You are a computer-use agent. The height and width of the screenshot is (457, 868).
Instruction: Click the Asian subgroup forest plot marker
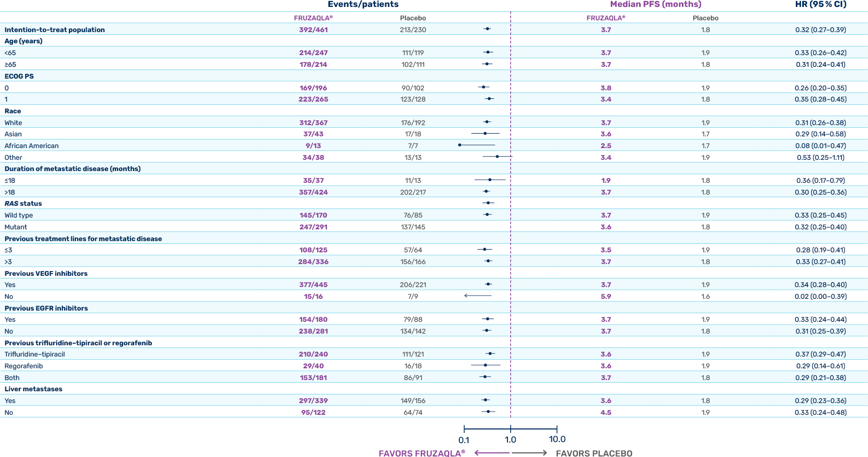(x=485, y=133)
